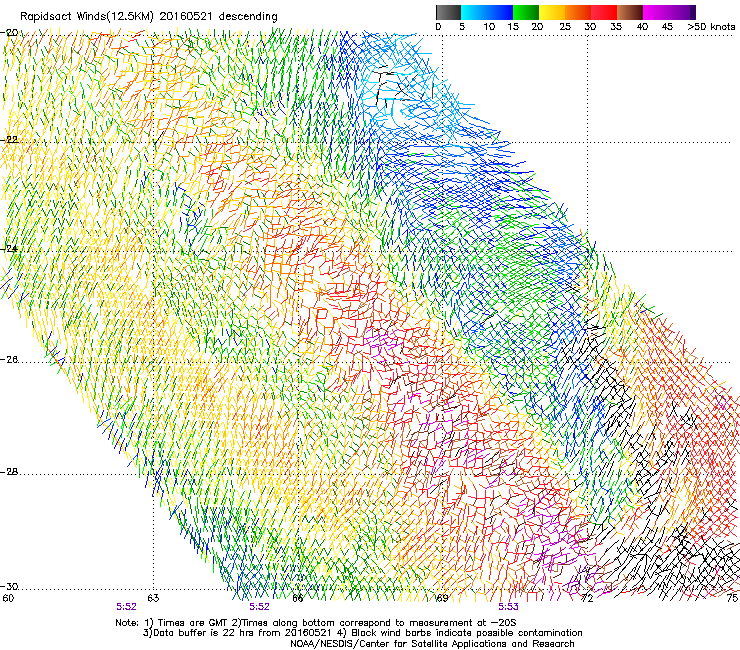Click the '40' legend scale label
This screenshot has width=740, height=650.
pyautogui.click(x=642, y=27)
